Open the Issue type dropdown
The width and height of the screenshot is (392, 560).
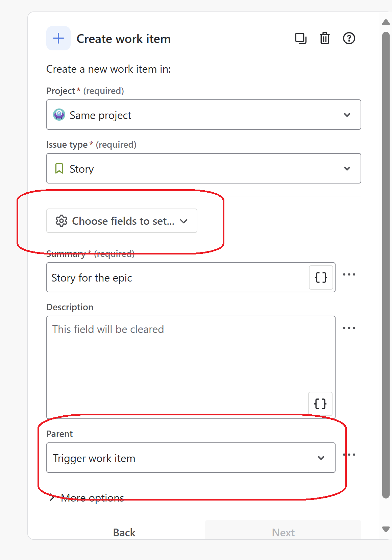click(347, 168)
